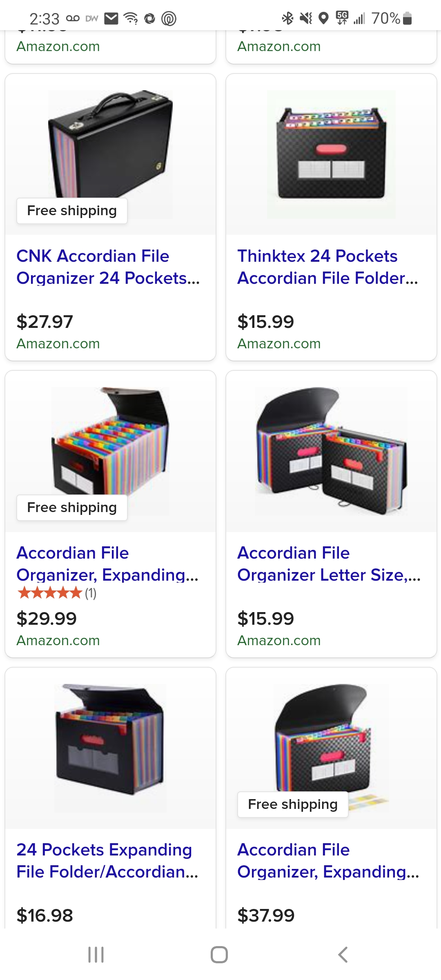Tap the Bluetooth status icon
This screenshot has width=441, height=980.
287,18
